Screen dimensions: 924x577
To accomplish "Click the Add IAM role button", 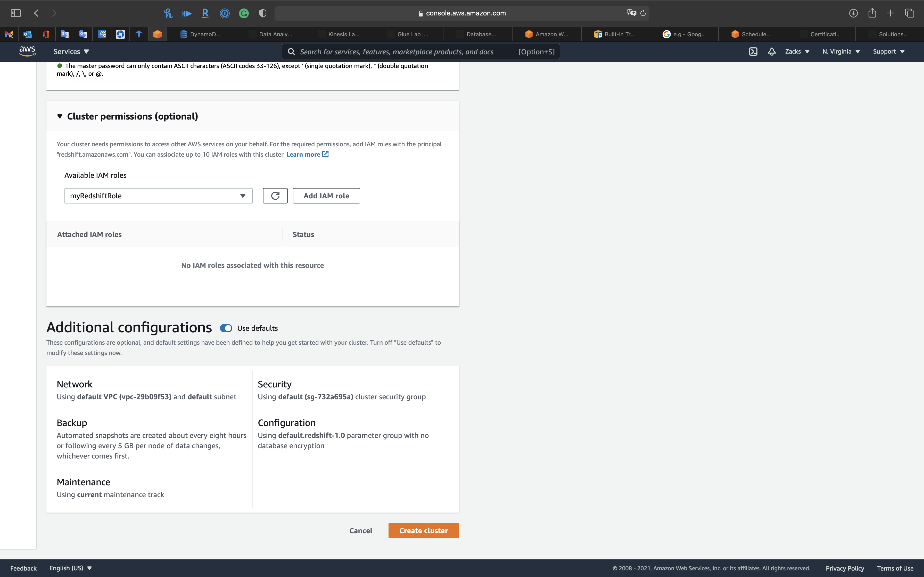I will tap(326, 196).
